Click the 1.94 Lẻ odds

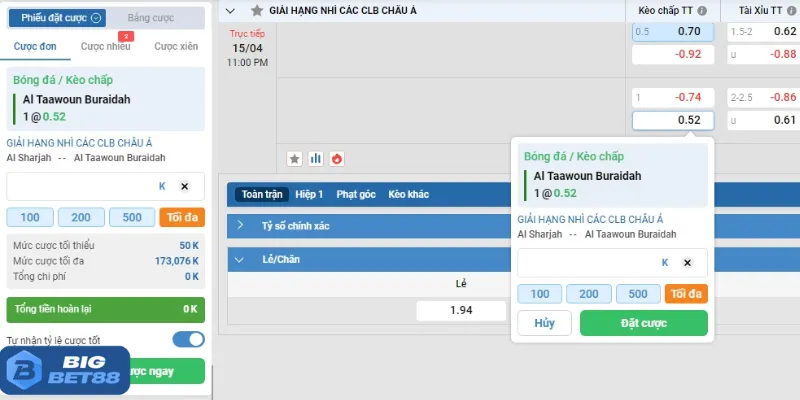pos(461,310)
